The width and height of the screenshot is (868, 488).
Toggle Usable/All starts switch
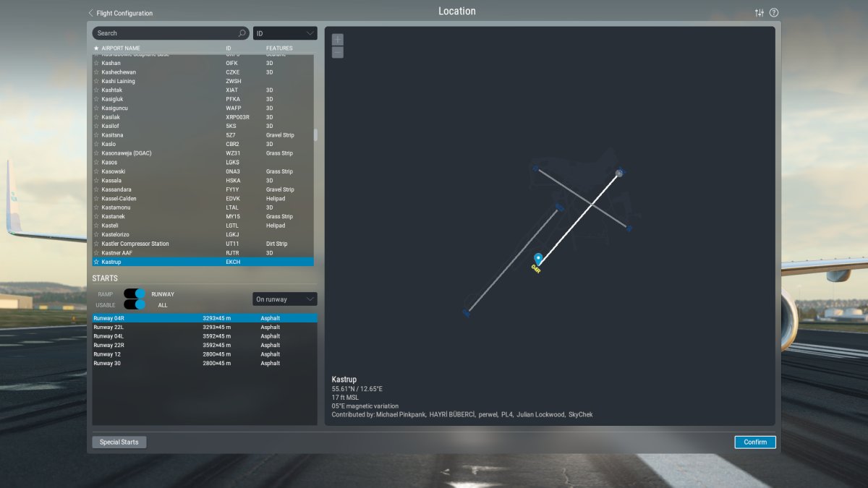[x=135, y=304]
